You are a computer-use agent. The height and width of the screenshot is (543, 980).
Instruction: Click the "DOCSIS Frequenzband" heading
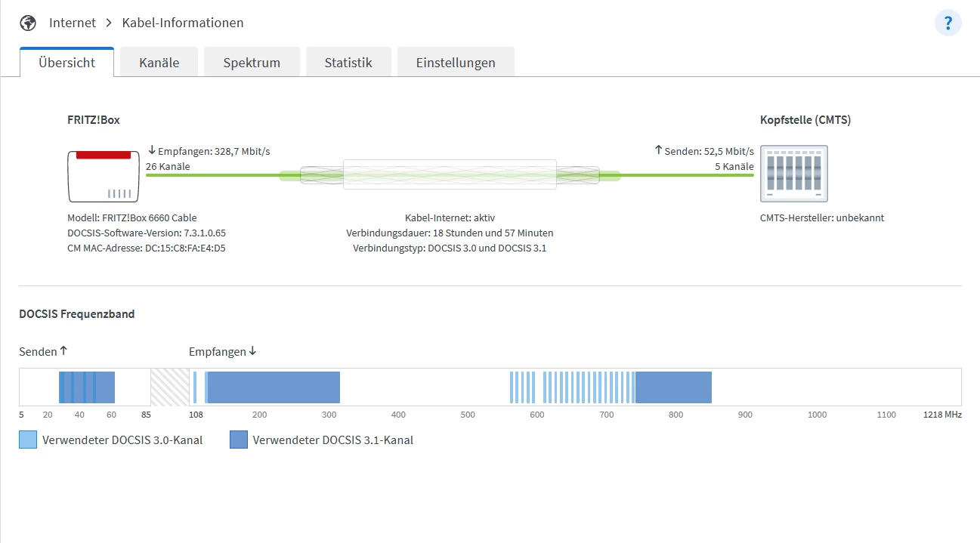[77, 313]
